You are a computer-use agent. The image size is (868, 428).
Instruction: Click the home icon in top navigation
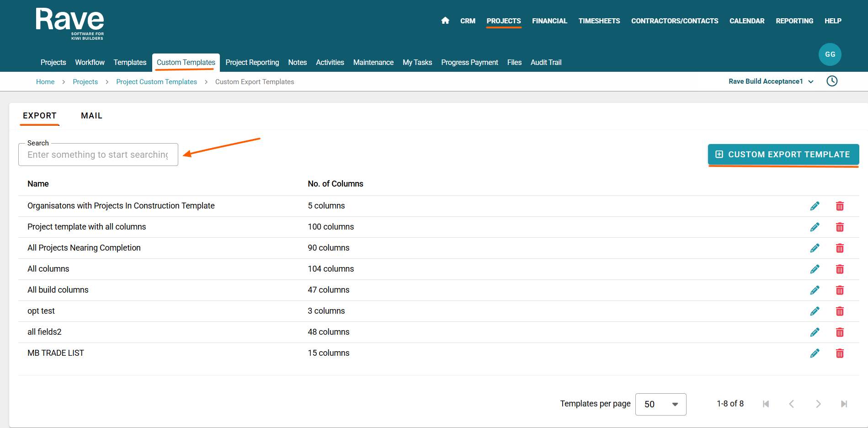tap(445, 21)
